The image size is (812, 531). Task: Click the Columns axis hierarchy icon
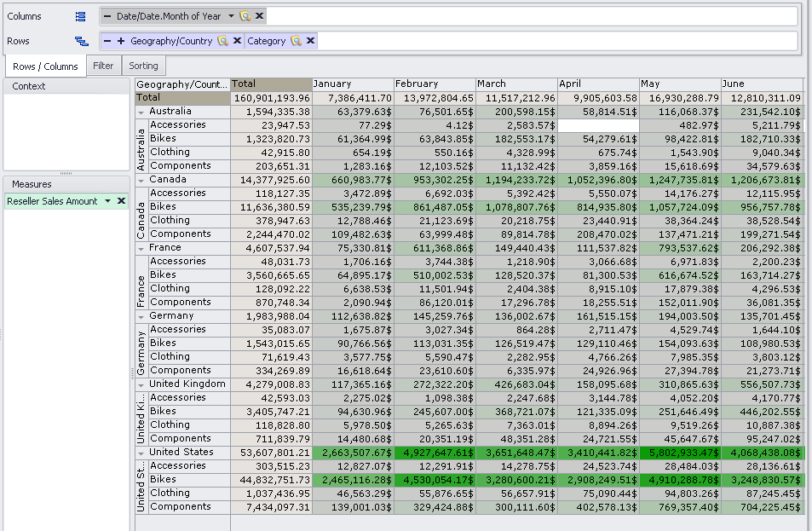click(81, 16)
